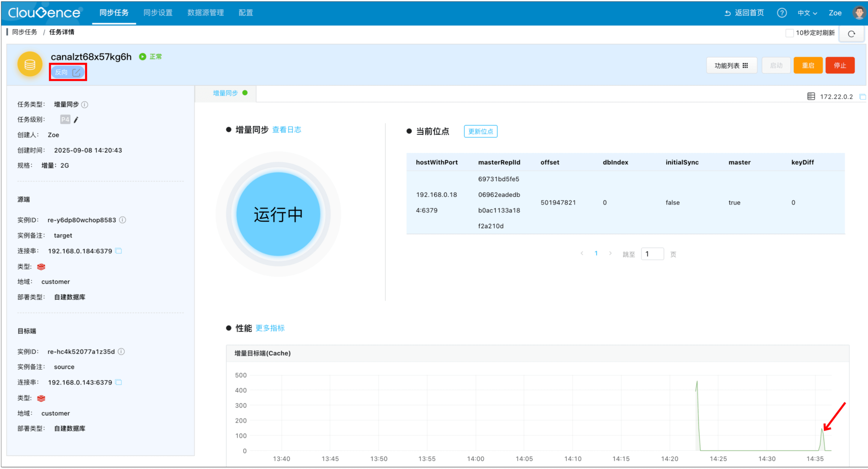Viewport: 868px width, 469px height.
Task: Click the help question mark icon
Action: click(x=782, y=13)
